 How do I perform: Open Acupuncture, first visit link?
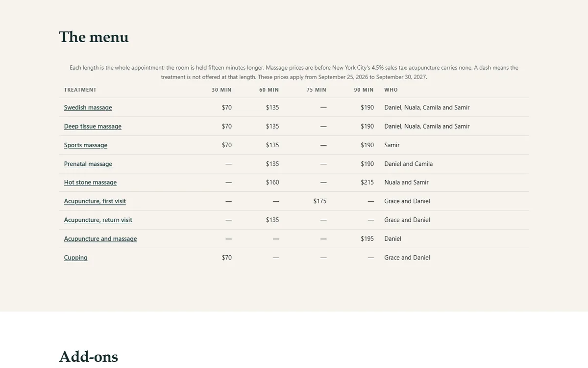[95, 201]
